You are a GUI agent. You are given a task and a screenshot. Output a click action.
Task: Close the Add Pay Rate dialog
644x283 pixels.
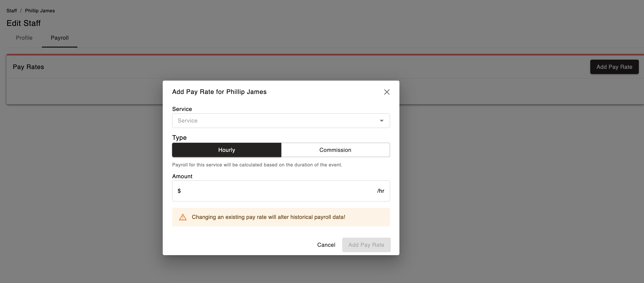(x=387, y=92)
